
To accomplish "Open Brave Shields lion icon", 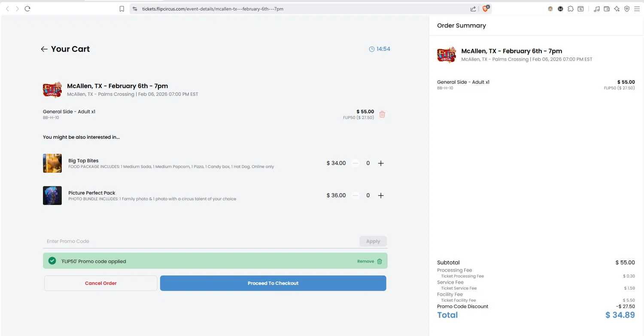I will (486, 9).
